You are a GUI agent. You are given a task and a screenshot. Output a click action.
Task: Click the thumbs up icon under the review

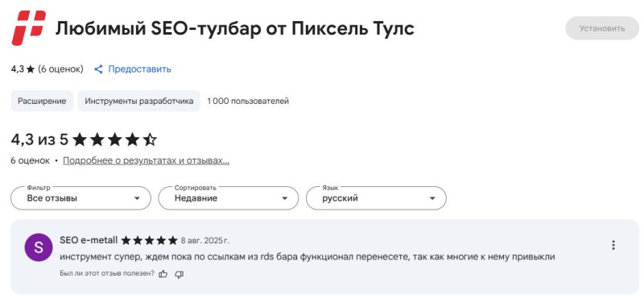coord(163,274)
